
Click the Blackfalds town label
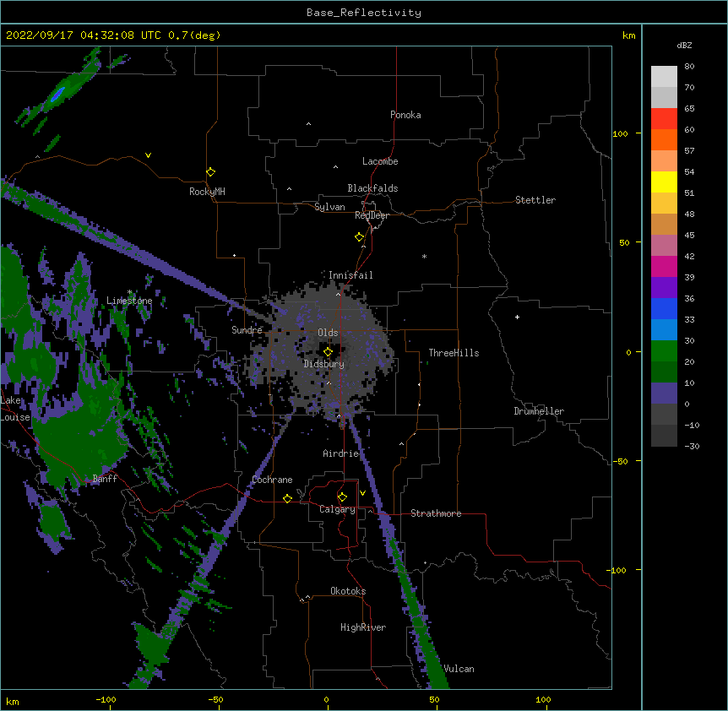pos(372,188)
